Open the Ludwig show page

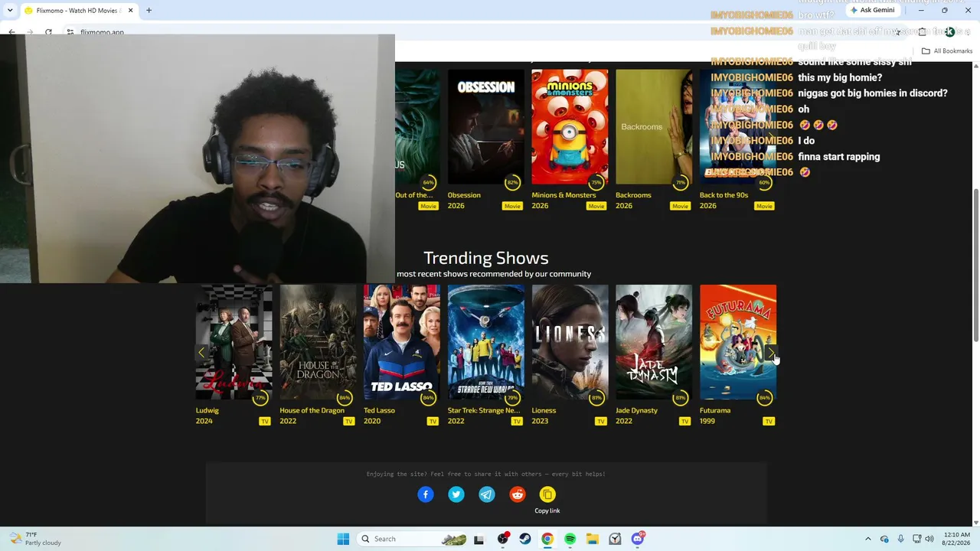coord(207,410)
